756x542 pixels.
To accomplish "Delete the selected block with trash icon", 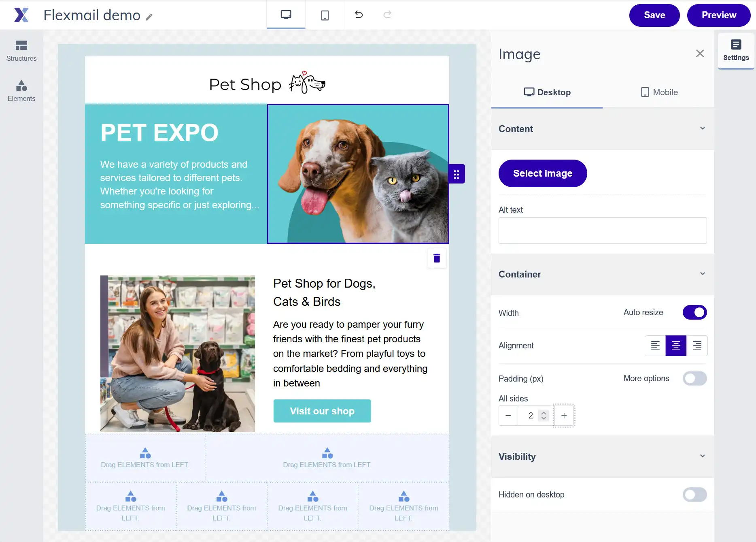I will (437, 258).
